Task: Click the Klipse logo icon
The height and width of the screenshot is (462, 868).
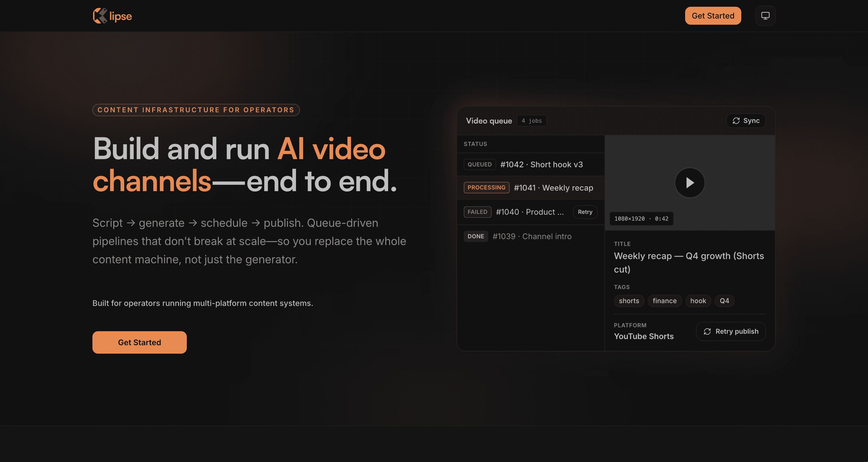Action: (100, 16)
